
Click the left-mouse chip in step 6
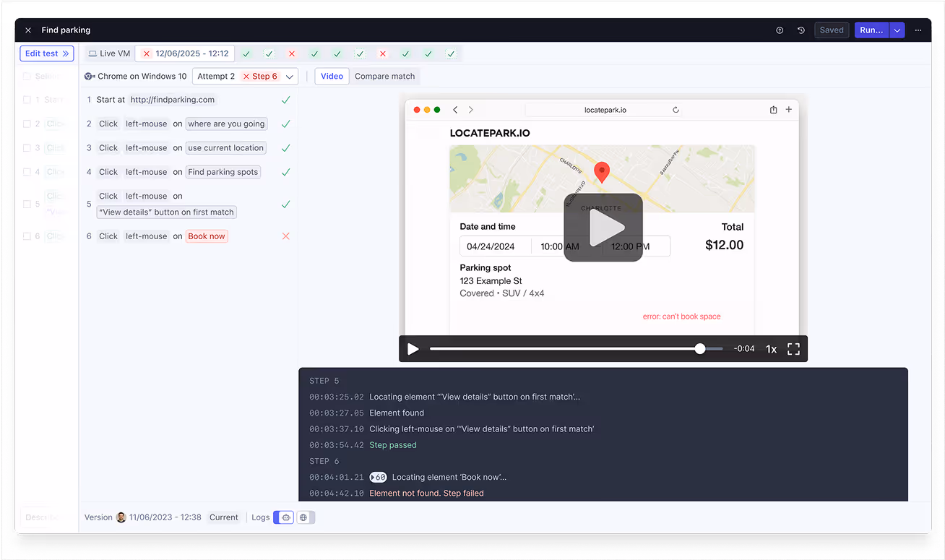tap(146, 236)
